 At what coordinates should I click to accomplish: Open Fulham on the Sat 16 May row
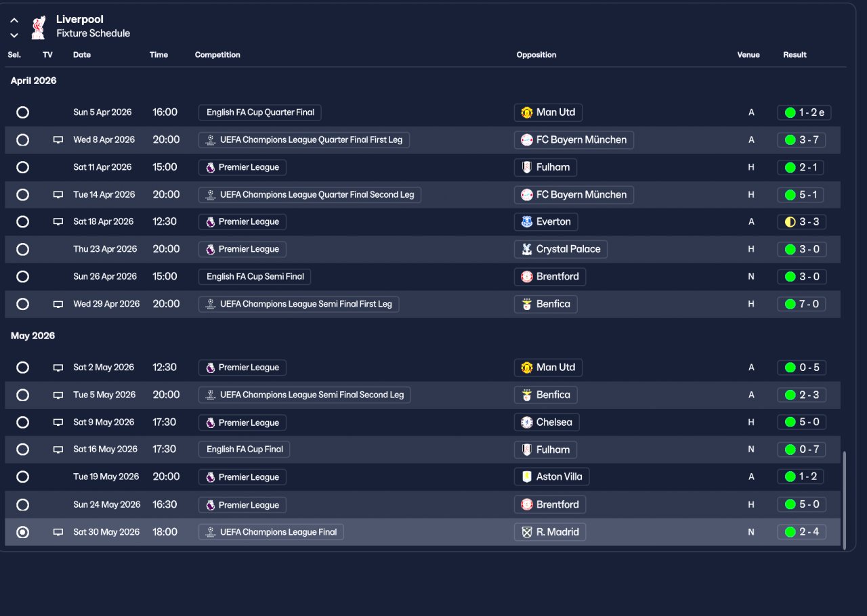click(545, 449)
